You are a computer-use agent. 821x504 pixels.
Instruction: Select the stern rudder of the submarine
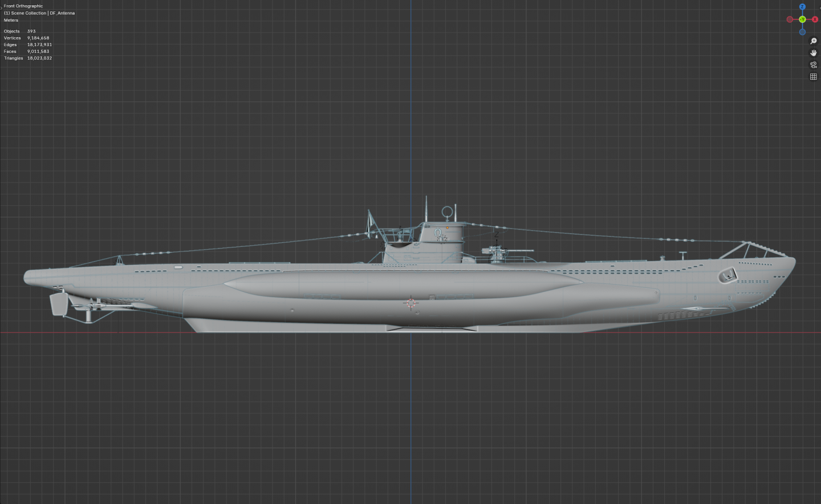pyautogui.click(x=59, y=304)
